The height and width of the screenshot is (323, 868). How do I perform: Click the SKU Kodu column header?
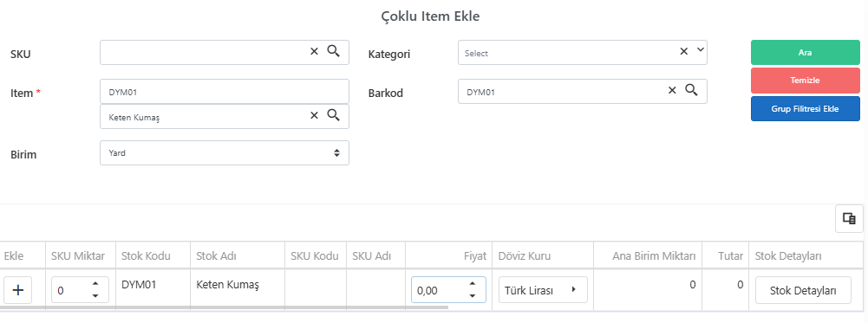point(315,255)
